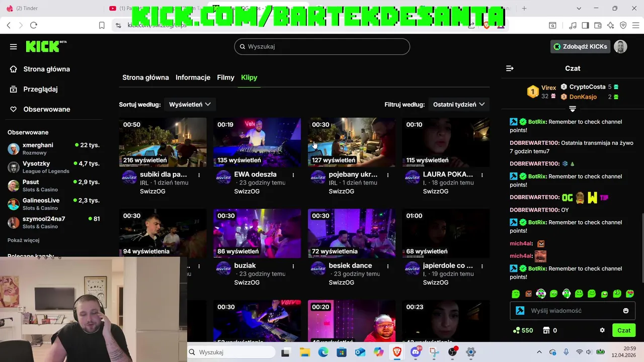Screen dimensions: 644x362
Task: Open options menu for 'EWA odeszła' clip
Action: [x=293, y=175]
